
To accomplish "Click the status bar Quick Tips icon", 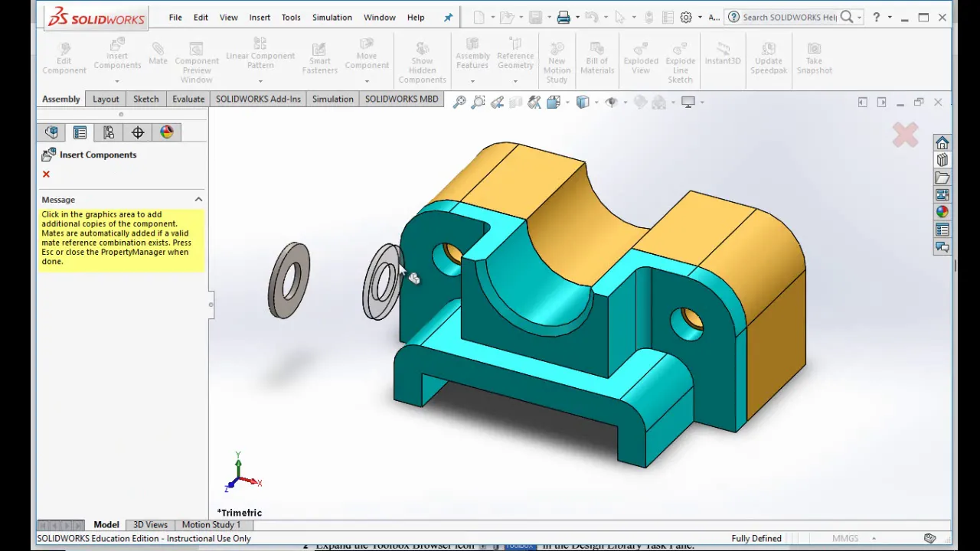I will click(x=929, y=538).
